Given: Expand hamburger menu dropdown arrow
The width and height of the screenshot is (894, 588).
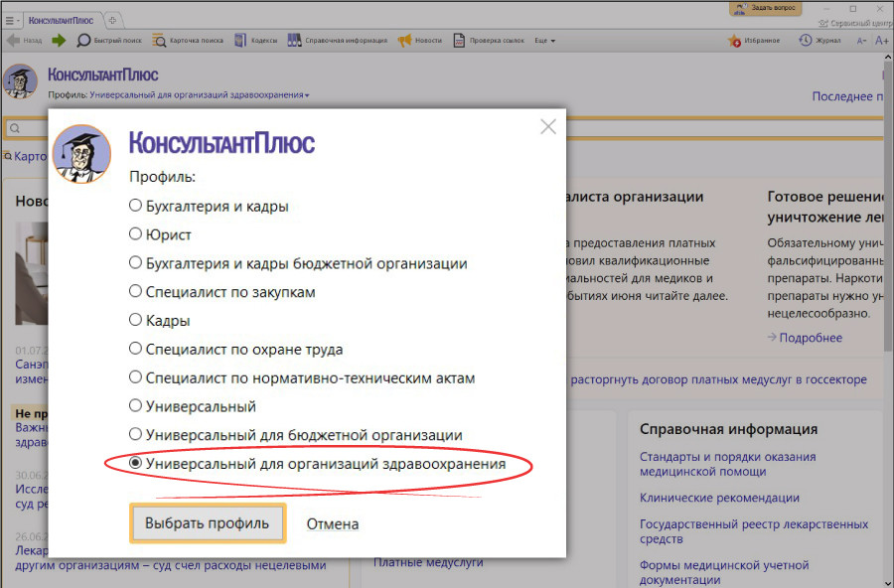Looking at the screenshot, I should tap(18, 21).
